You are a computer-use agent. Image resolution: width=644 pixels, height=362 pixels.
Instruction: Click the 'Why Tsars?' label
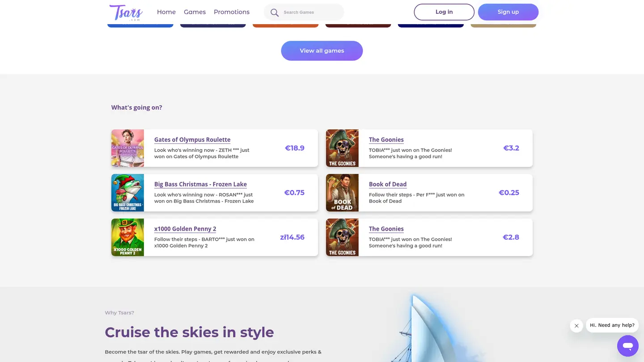119,313
